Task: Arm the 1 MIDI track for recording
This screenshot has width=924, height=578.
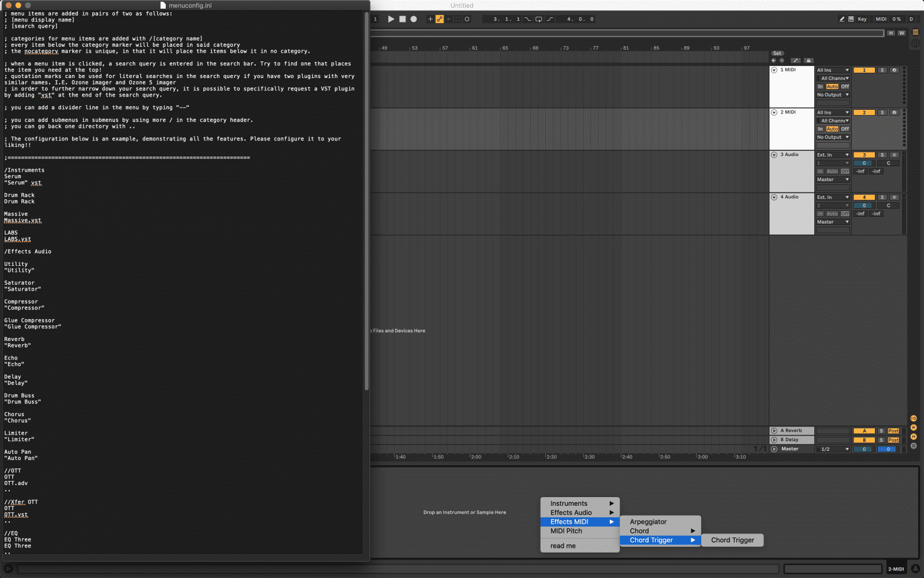Action: coord(894,70)
